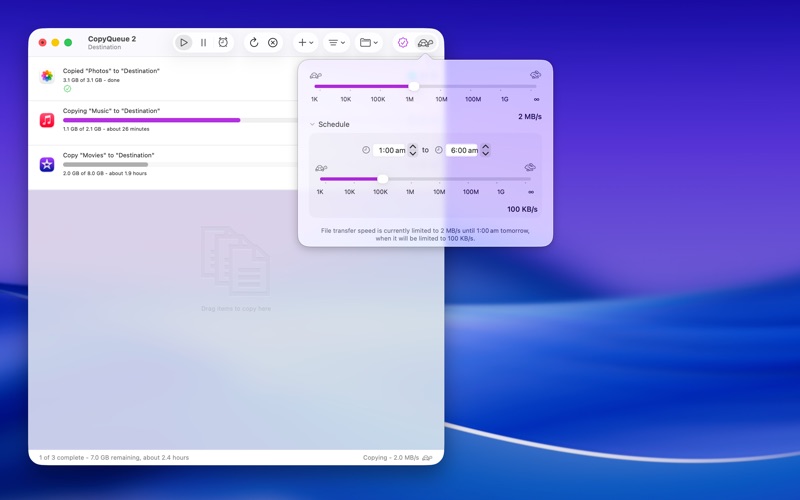Click the "1 of 3 complete" status text

(x=114, y=458)
